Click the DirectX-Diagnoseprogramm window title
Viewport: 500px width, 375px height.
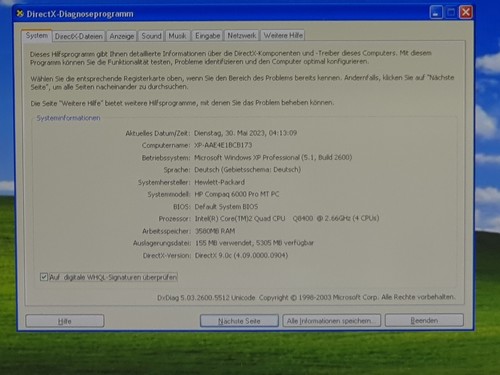[80, 14]
